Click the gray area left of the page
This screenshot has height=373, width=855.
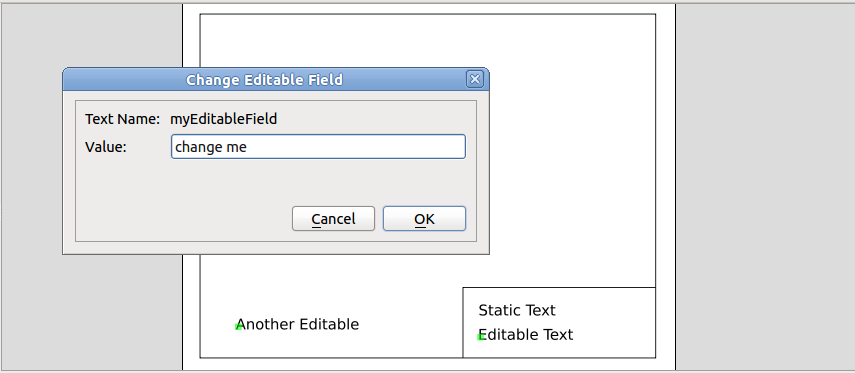(92, 311)
